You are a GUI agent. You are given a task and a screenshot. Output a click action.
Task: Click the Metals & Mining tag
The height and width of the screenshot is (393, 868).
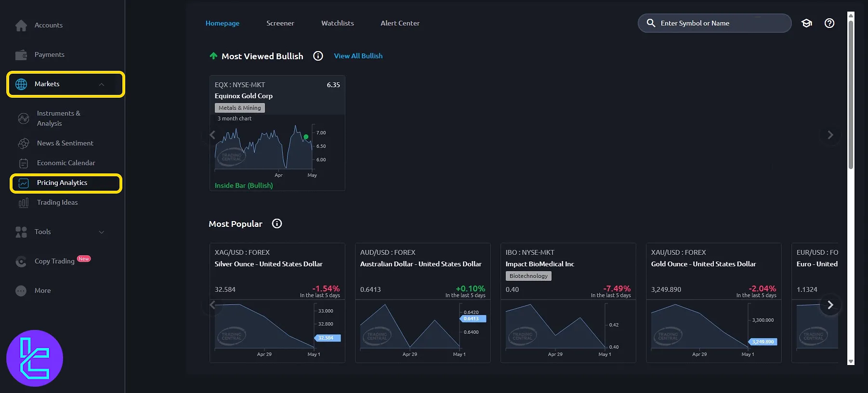coord(240,108)
